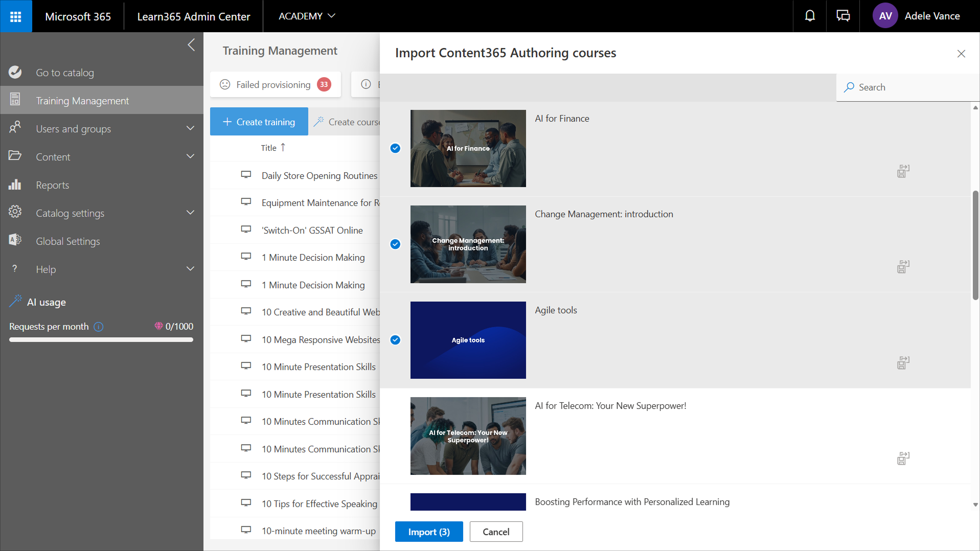Screen dimensions: 980x551
Task: Expand the Catalog settings section
Action: tap(190, 213)
